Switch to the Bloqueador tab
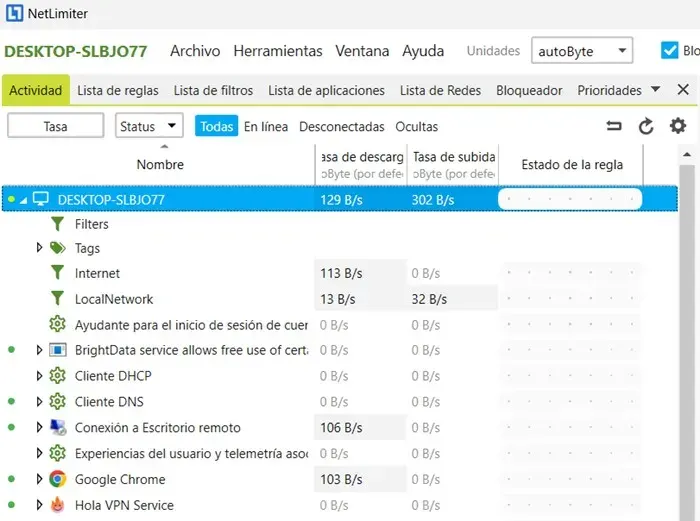 529,91
